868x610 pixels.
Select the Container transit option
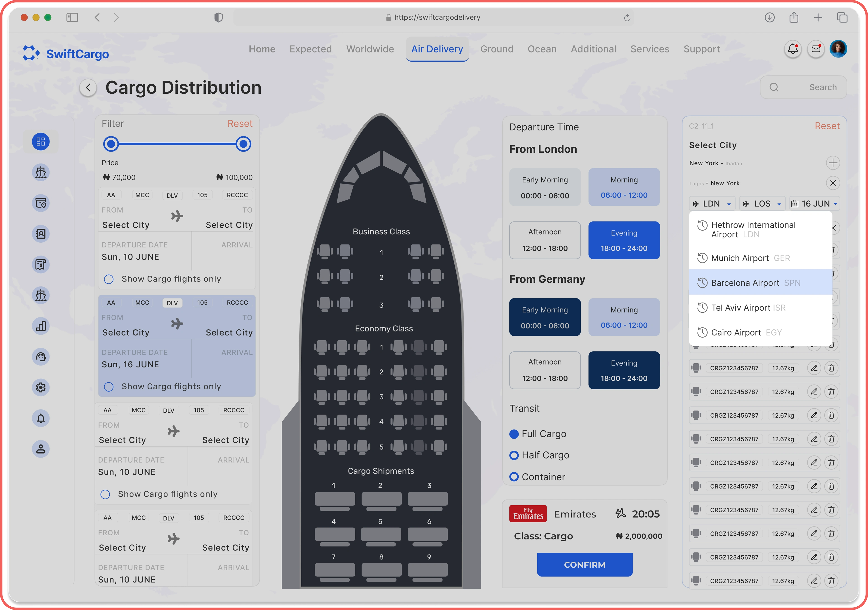click(x=514, y=477)
